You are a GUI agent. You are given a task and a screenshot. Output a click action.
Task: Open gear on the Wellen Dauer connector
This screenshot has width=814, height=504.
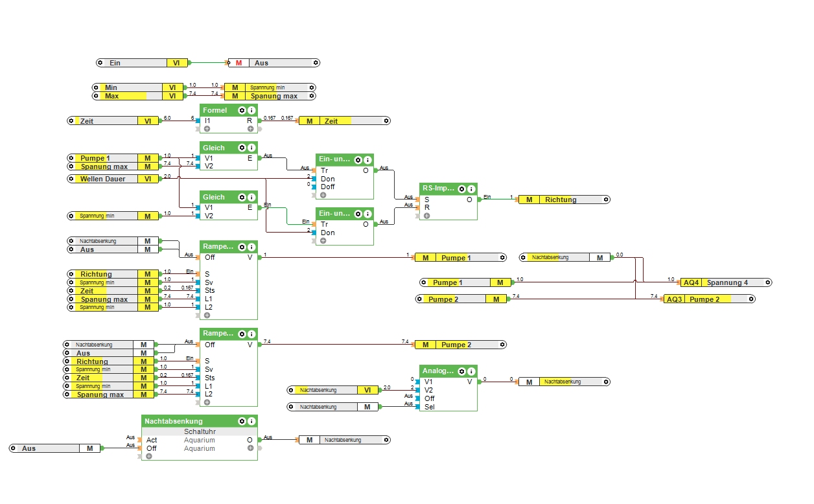tap(71, 178)
